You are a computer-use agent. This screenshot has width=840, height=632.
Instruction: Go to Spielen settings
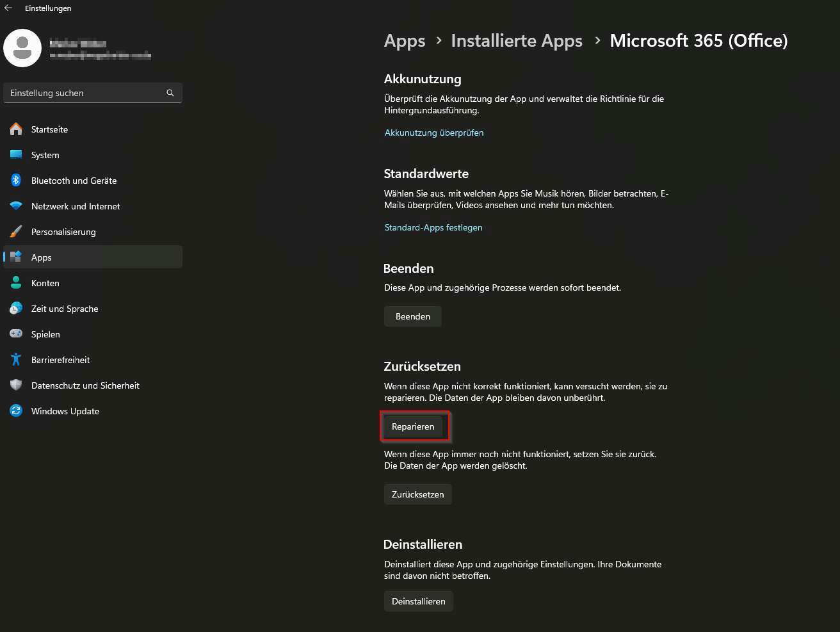93,334
